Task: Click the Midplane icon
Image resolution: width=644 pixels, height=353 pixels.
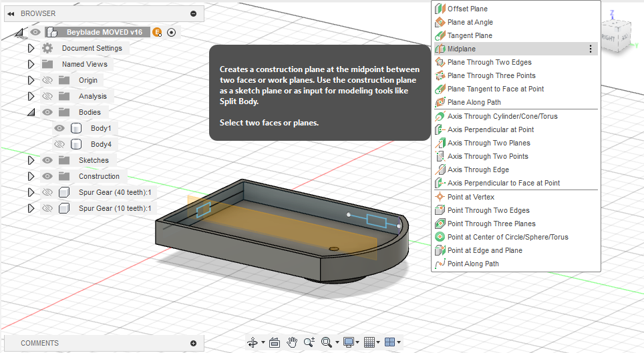Action: click(x=440, y=49)
